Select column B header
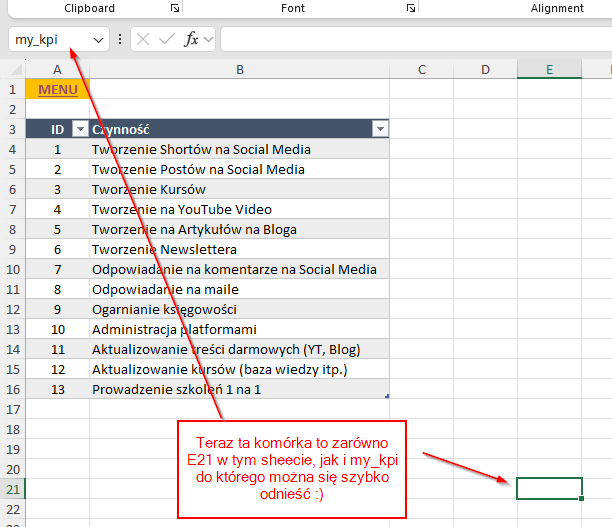 coord(239,69)
